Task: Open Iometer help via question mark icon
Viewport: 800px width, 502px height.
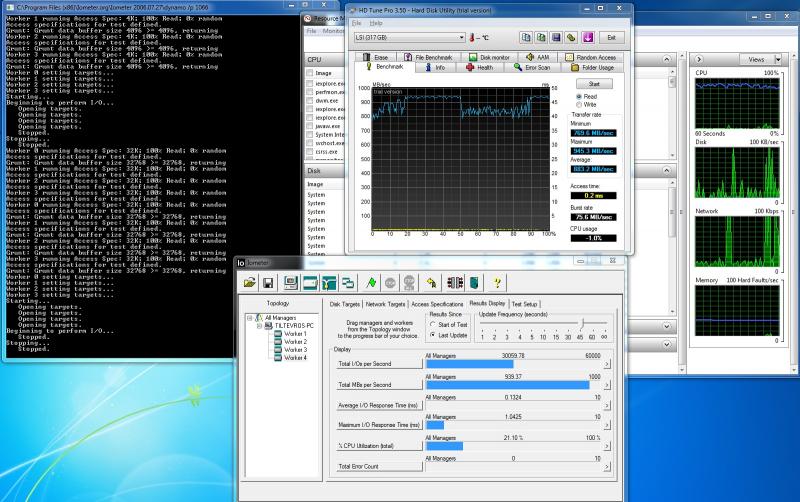Action: pos(497,283)
